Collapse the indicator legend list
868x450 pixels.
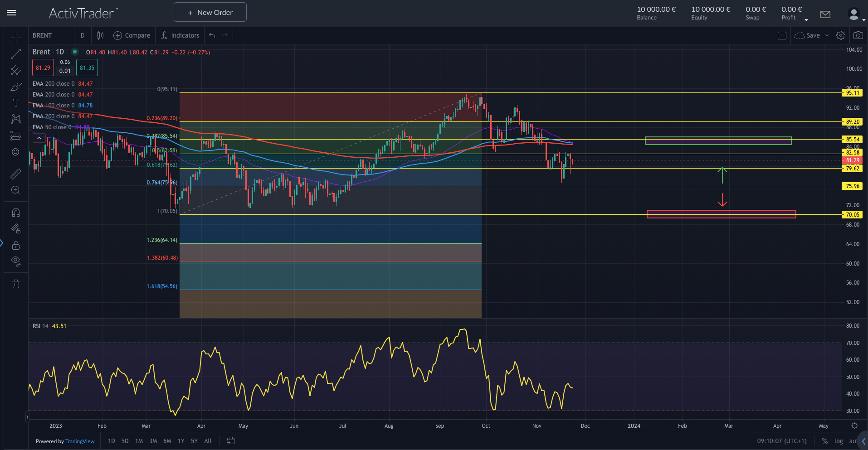tap(39, 138)
